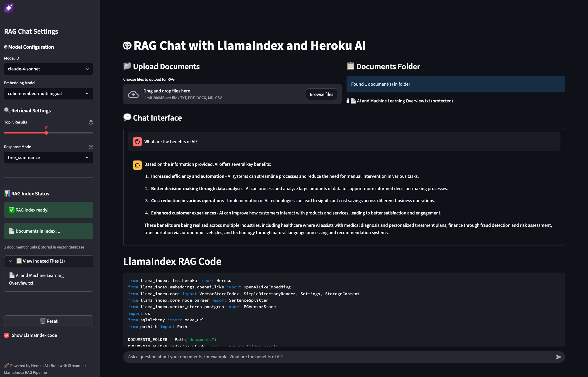Click the Response Mode help question mark icon
The height and width of the screenshot is (377, 588).
(91, 147)
